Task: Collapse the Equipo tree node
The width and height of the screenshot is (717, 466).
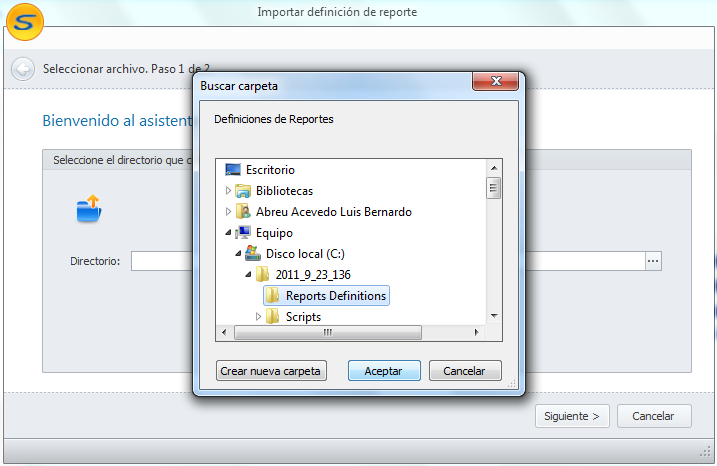Action: [228, 233]
